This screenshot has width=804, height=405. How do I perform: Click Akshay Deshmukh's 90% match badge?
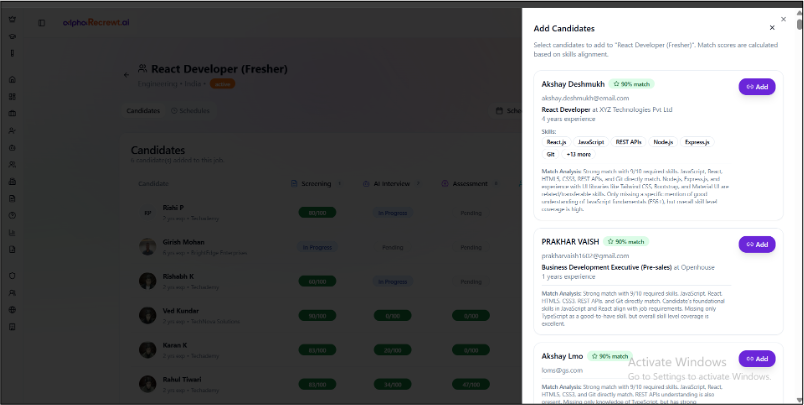(x=632, y=84)
